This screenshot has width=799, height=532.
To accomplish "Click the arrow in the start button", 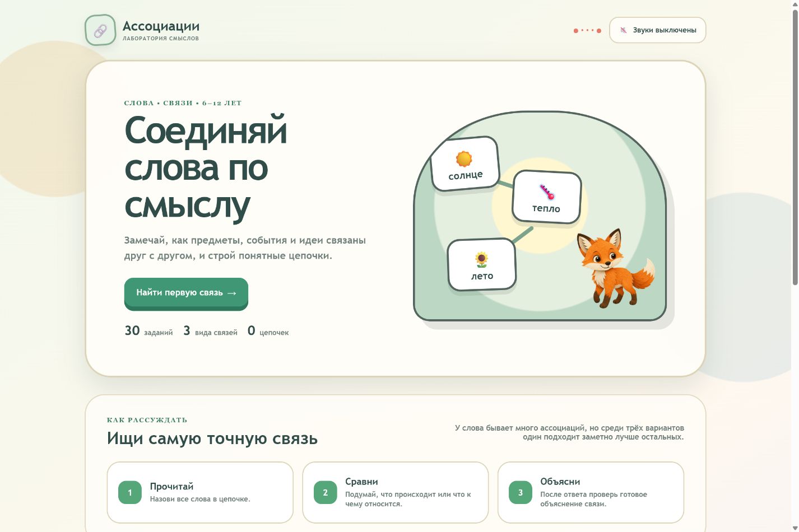I will (232, 293).
